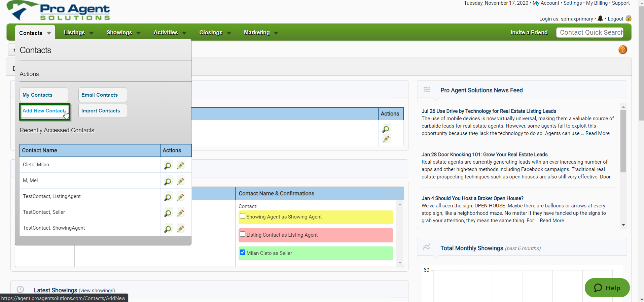The image size is (644, 302).
Task: Open My Contacts action
Action: [x=44, y=95]
